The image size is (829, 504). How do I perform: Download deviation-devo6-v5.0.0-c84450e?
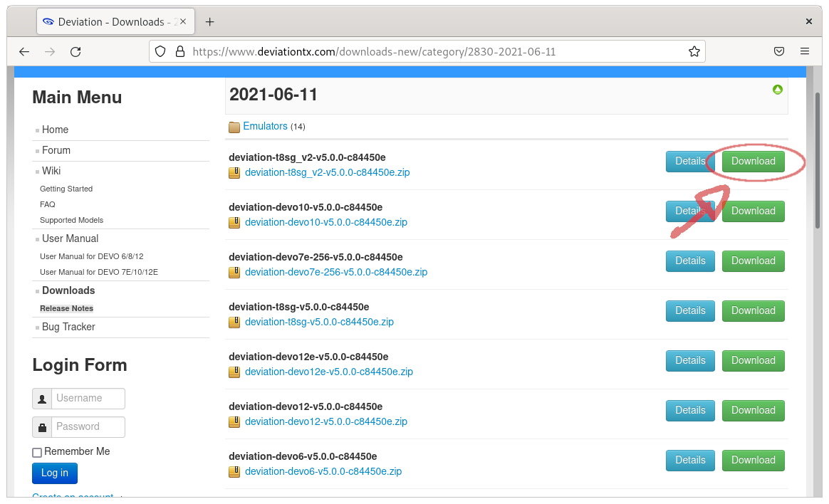(x=754, y=460)
